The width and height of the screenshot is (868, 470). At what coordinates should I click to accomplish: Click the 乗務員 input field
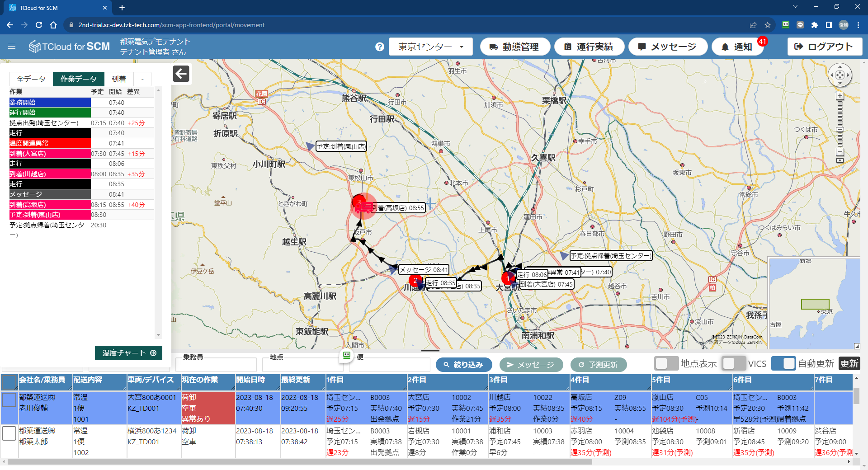point(216,364)
